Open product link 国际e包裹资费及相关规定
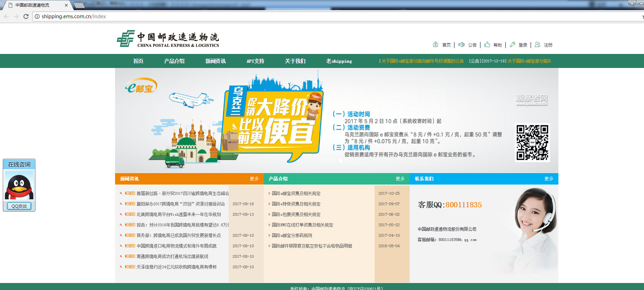The height and width of the screenshot is (290, 644). click(296, 214)
